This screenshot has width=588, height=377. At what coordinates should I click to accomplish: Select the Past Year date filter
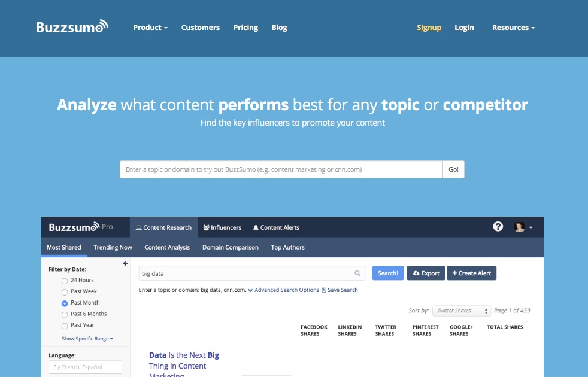(x=65, y=326)
